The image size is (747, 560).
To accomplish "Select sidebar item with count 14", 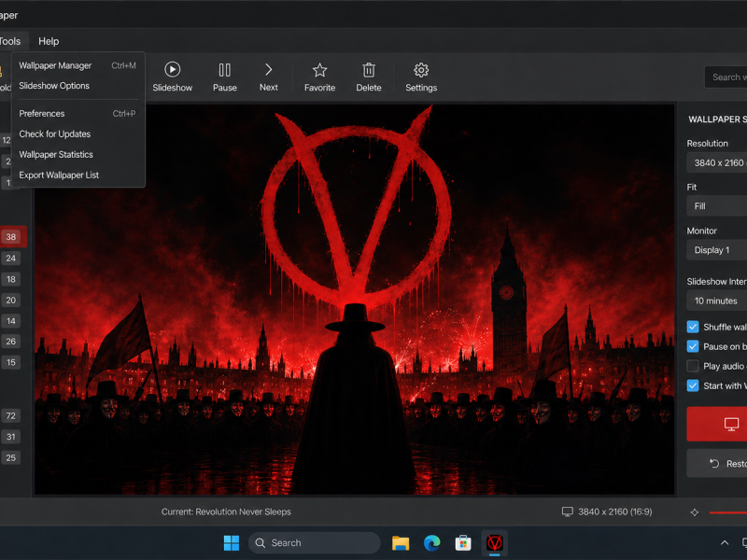I will 11,321.
